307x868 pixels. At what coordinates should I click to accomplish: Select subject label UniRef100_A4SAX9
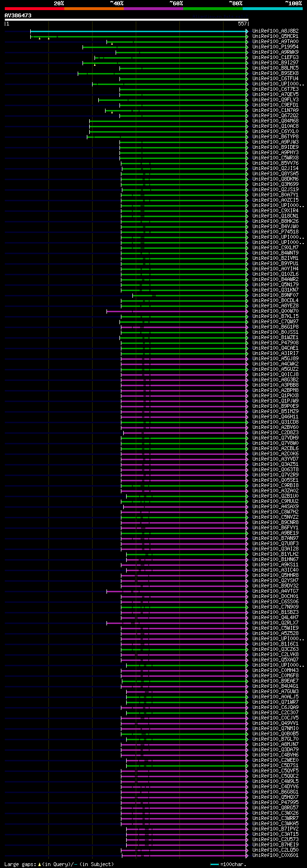point(275,507)
